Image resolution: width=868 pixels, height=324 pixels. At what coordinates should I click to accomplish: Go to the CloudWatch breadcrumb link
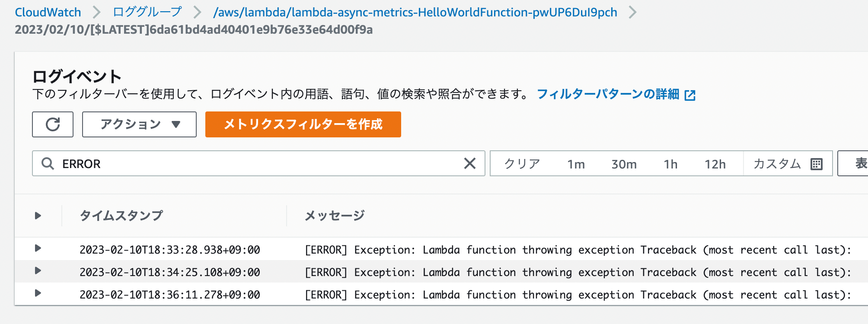pyautogui.click(x=48, y=12)
